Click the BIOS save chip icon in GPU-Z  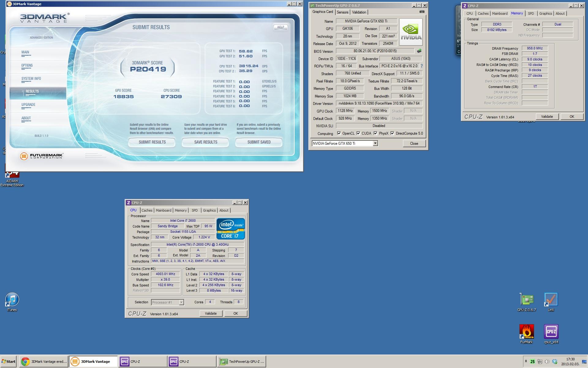point(419,51)
